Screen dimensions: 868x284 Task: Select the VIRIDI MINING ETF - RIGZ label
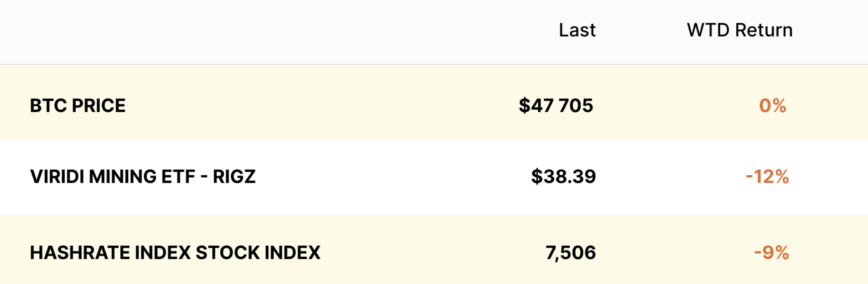pos(143,177)
